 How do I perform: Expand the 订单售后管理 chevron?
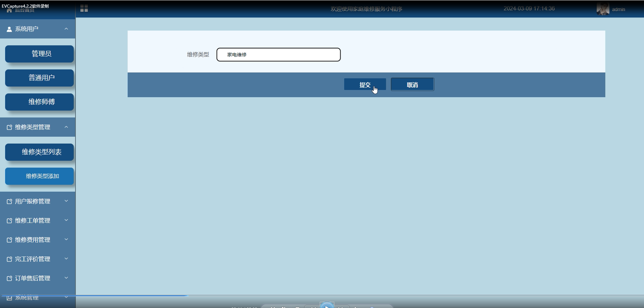[66, 278]
